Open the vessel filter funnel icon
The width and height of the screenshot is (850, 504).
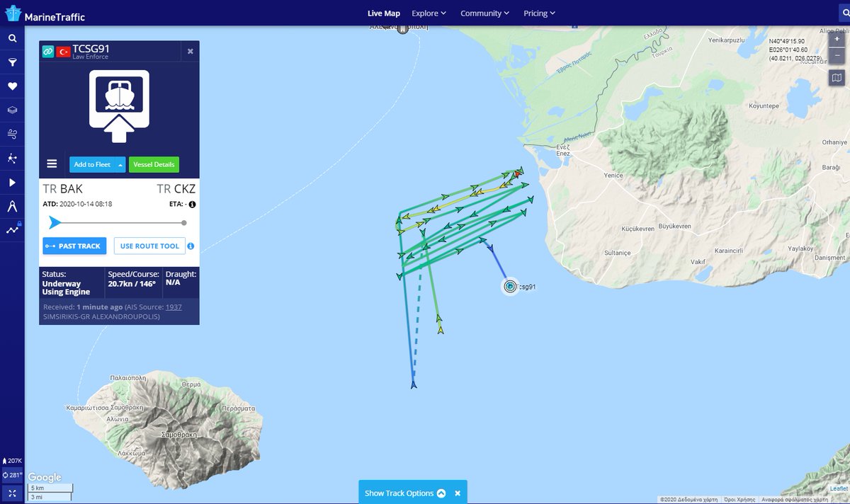(12, 62)
